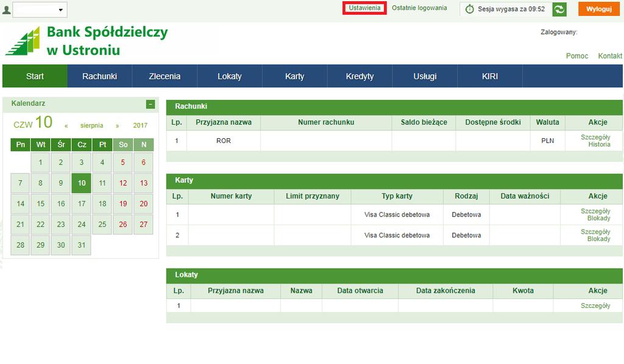Open the KIRI menu tab

click(x=490, y=76)
